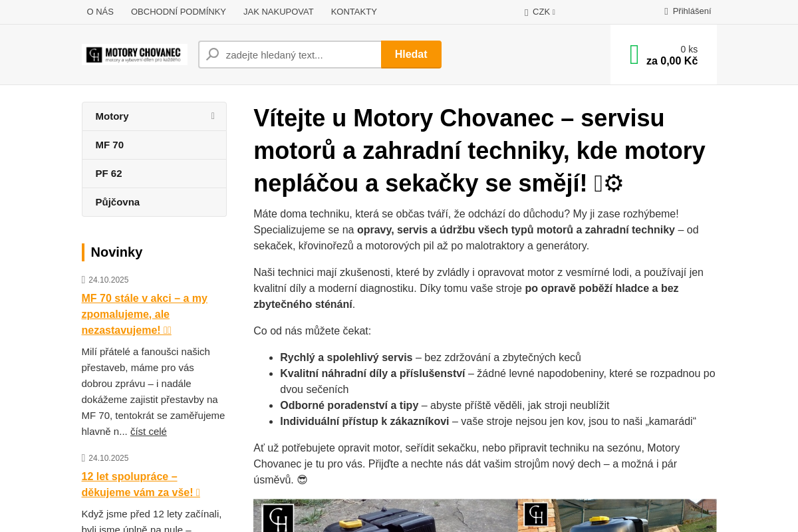
Task: Open the O NÁS menu item
Action: [100, 11]
